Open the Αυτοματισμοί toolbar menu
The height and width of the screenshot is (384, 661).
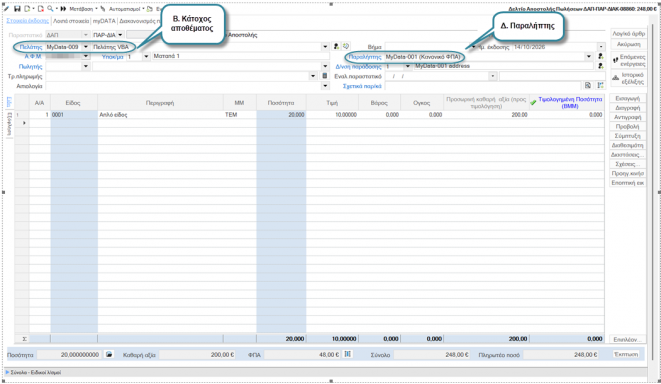(x=127, y=9)
